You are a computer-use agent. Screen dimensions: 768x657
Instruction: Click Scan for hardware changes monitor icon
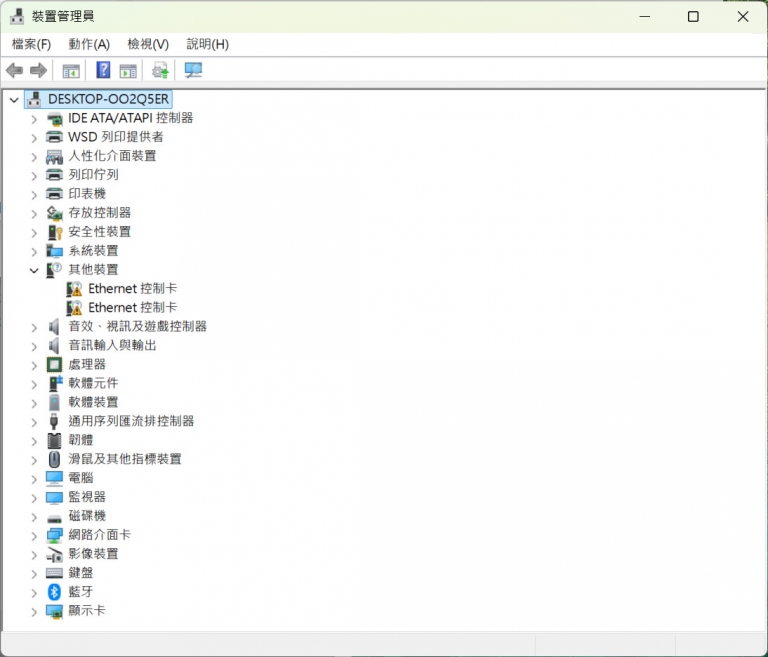point(193,71)
